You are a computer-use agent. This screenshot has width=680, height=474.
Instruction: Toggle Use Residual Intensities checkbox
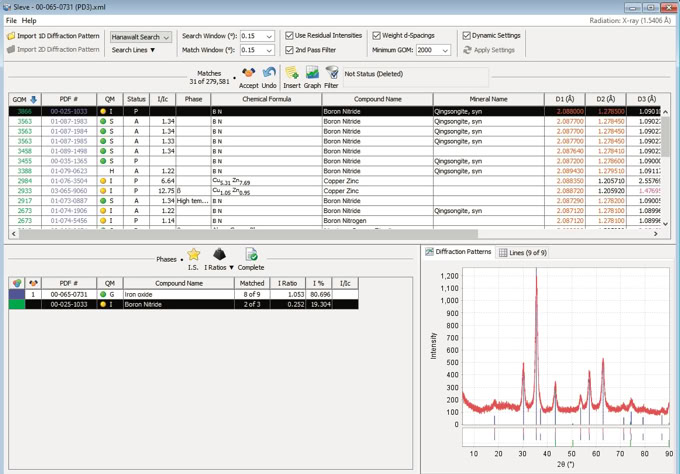point(290,36)
